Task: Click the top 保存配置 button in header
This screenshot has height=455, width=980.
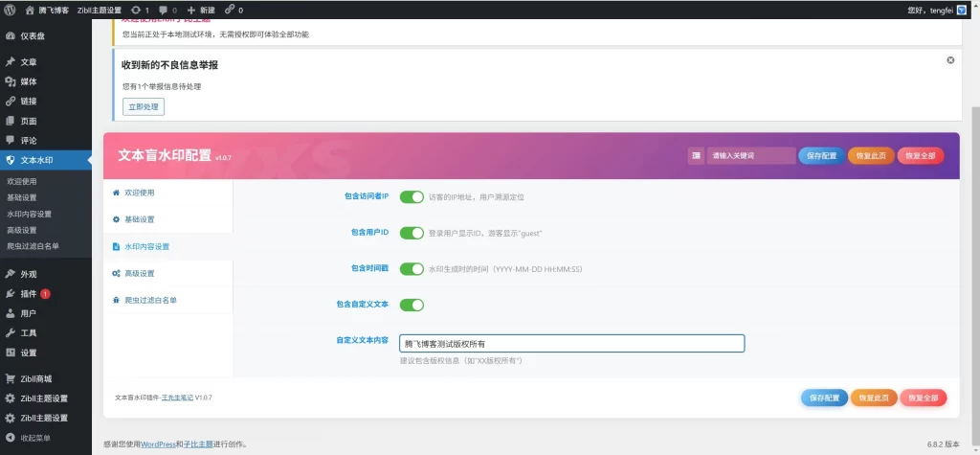Action: point(822,155)
